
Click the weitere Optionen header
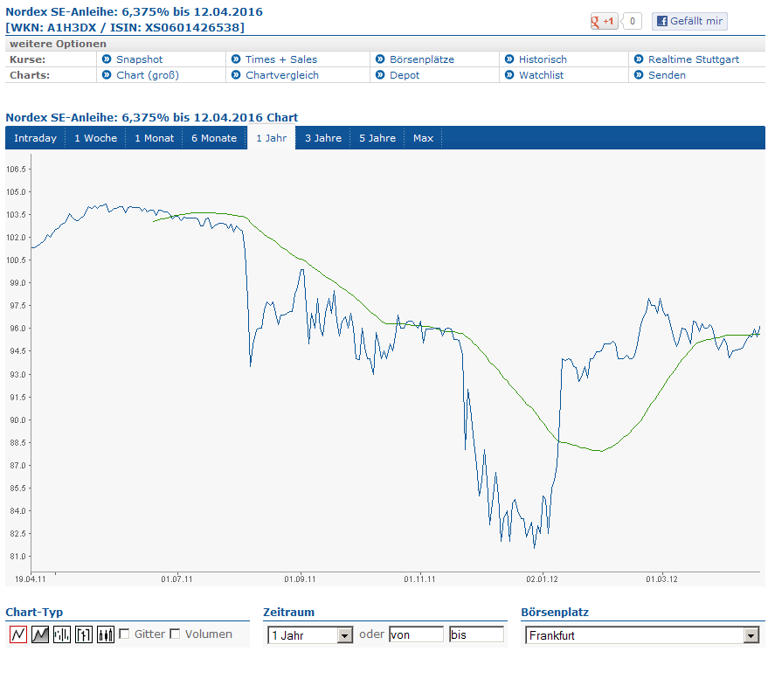pyautogui.click(x=58, y=44)
